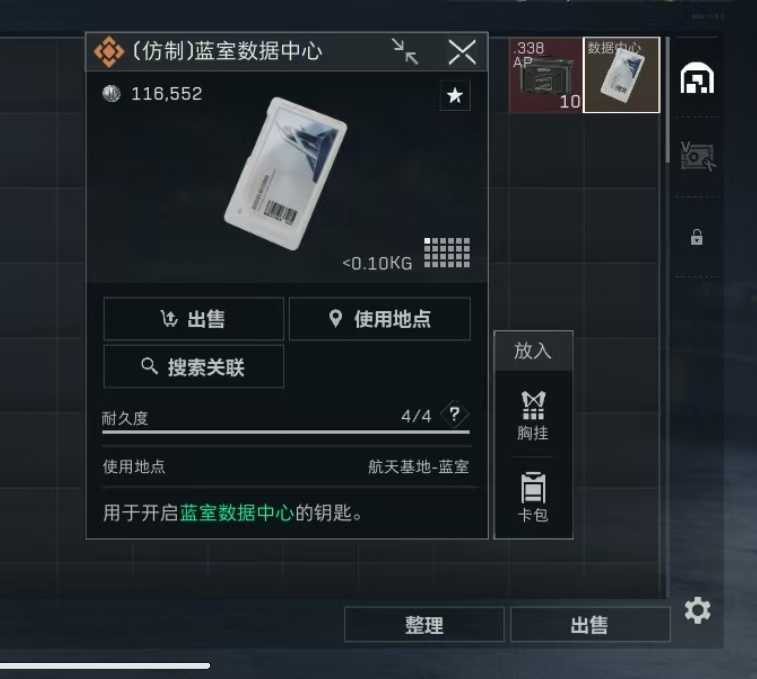757x679 pixels.
Task: Click the 出售 button with cart icon
Action: point(194,319)
